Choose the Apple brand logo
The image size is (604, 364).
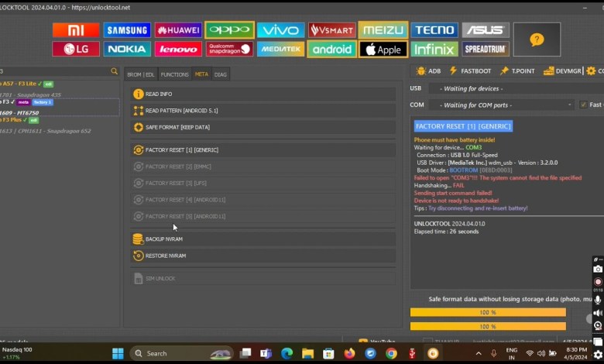pyautogui.click(x=383, y=49)
